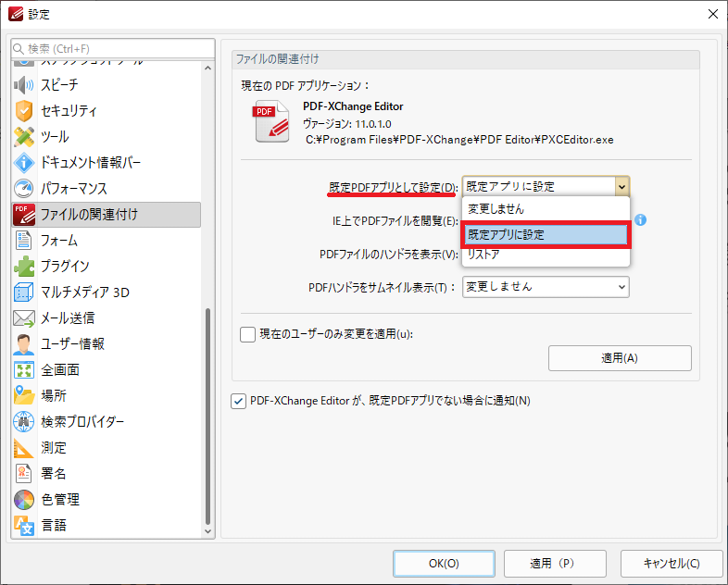This screenshot has width=728, height=585.
Task: Open the セキュリティ settings category
Action: click(x=107, y=111)
